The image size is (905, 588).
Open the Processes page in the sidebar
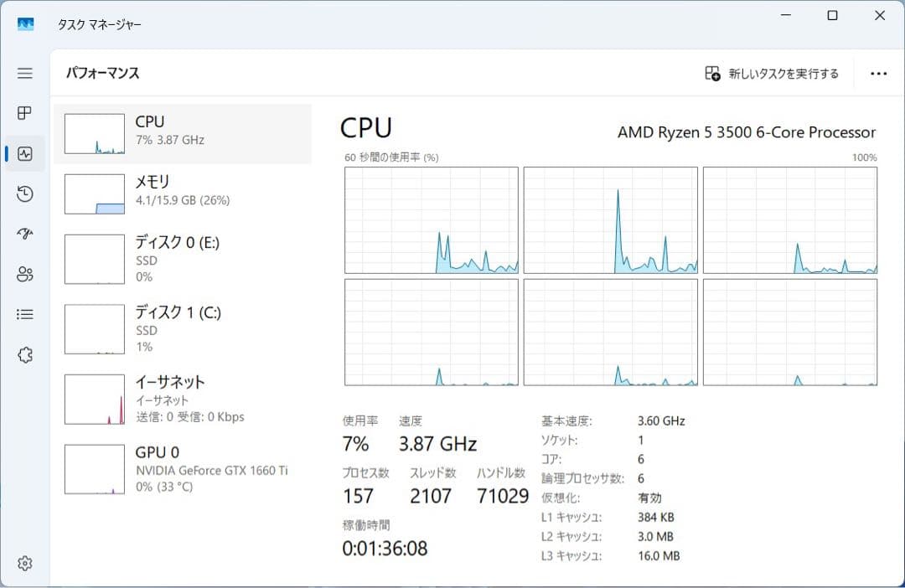tap(25, 113)
